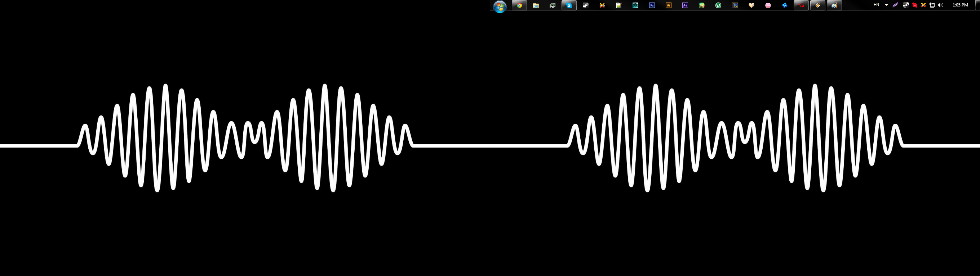Open uTorrent from the taskbar

[x=718, y=5]
